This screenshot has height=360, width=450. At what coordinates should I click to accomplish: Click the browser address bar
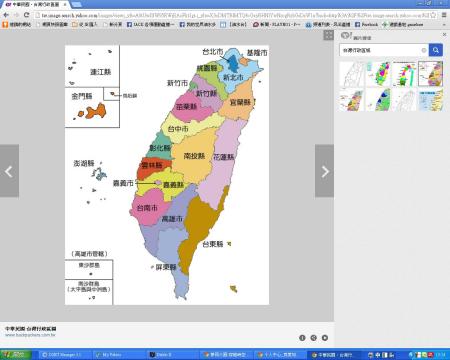coord(232,15)
